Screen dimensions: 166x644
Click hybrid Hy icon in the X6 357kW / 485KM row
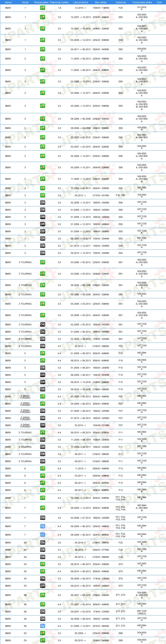pos(43,626)
